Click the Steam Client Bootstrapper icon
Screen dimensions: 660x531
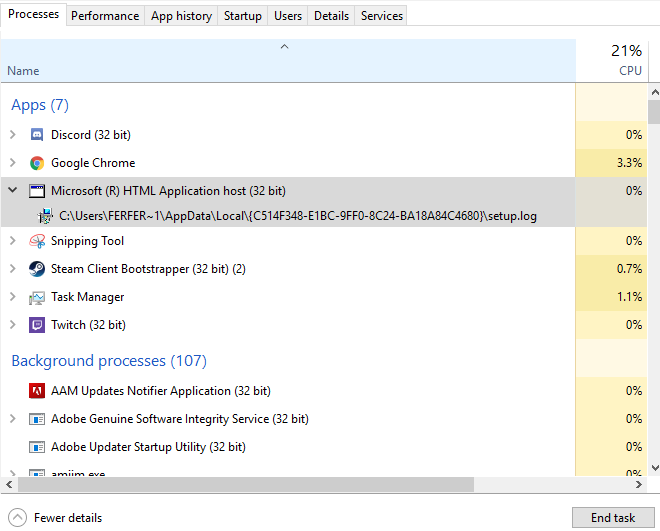click(37, 269)
